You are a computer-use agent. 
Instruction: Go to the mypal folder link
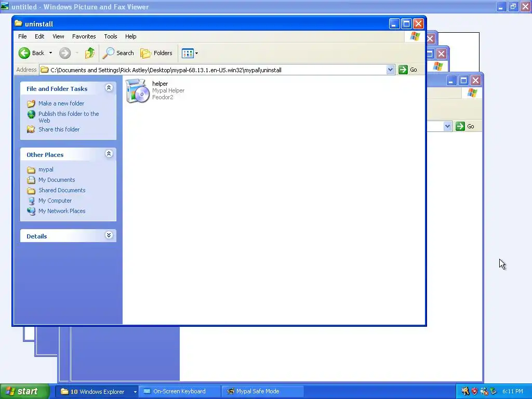(46, 169)
